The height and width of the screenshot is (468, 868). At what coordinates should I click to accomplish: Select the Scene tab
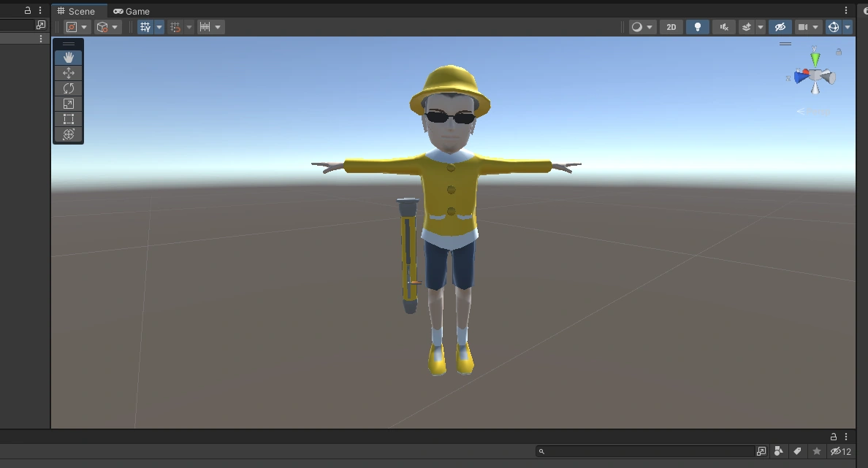pos(79,11)
